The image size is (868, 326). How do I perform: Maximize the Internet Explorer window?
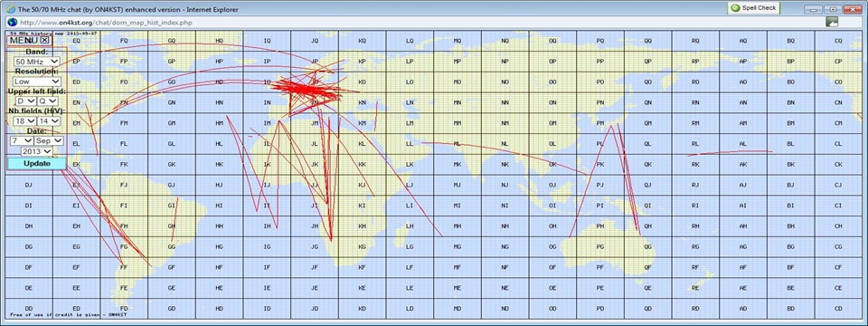pyautogui.click(x=832, y=9)
